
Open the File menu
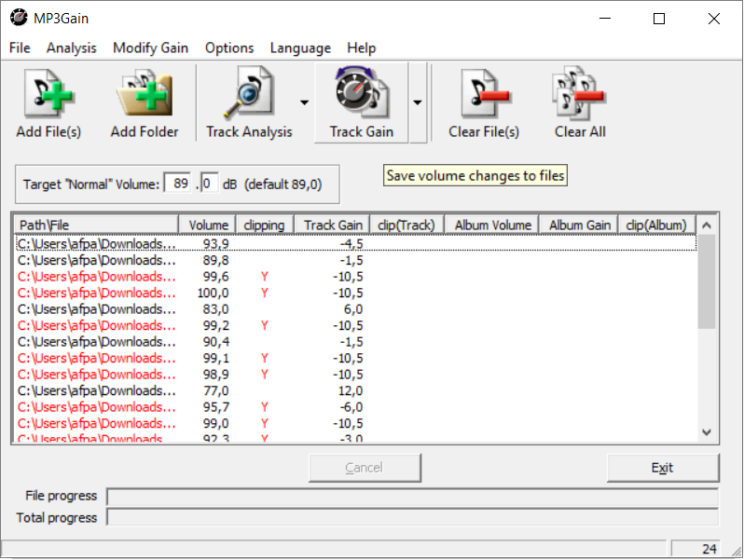(x=20, y=48)
